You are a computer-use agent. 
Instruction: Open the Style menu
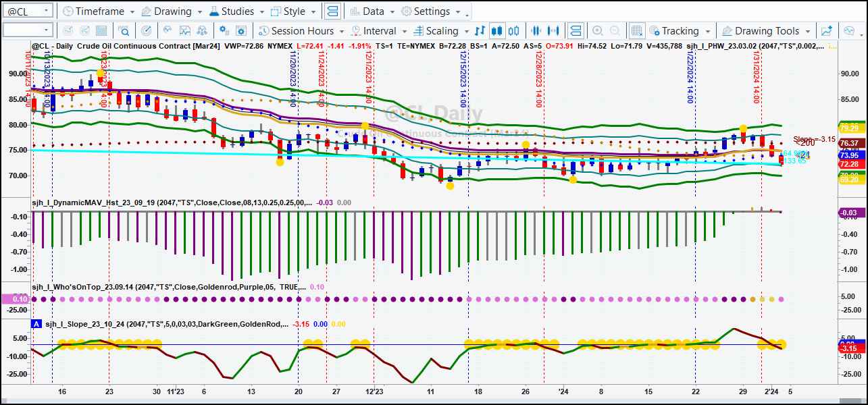293,11
